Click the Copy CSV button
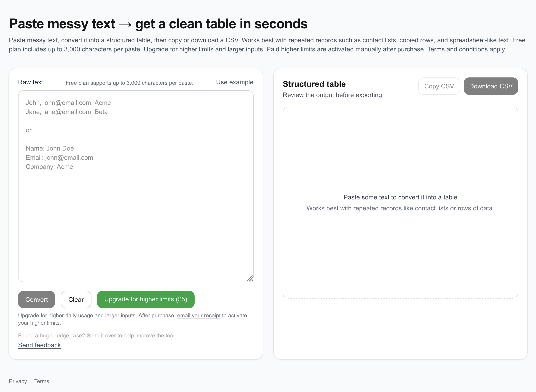The width and height of the screenshot is (536, 392). (x=439, y=86)
